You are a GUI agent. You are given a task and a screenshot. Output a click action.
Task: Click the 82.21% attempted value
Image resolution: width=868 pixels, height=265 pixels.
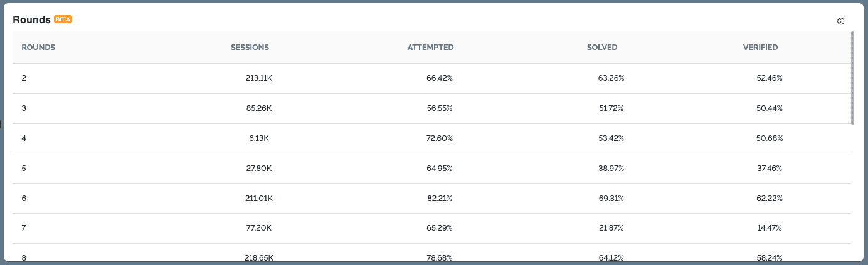tap(439, 199)
